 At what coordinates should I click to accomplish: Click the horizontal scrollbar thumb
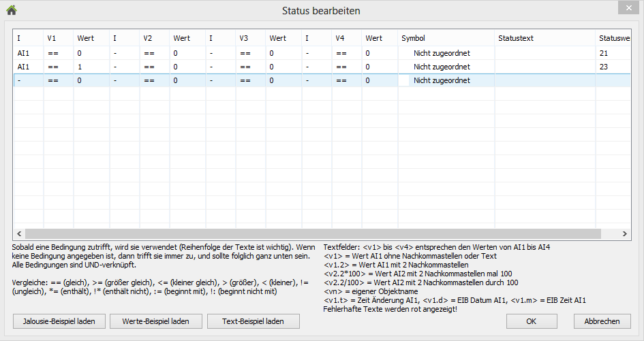(313, 233)
